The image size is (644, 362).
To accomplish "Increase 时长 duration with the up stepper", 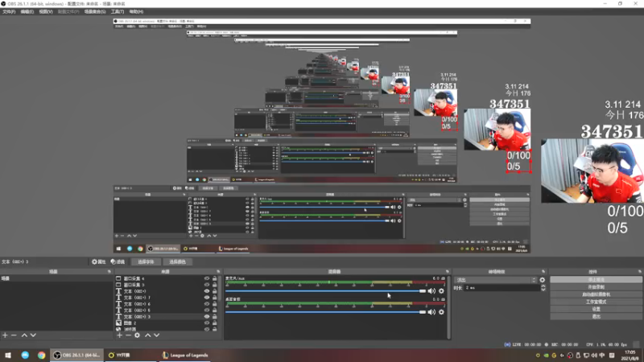I will click(543, 286).
